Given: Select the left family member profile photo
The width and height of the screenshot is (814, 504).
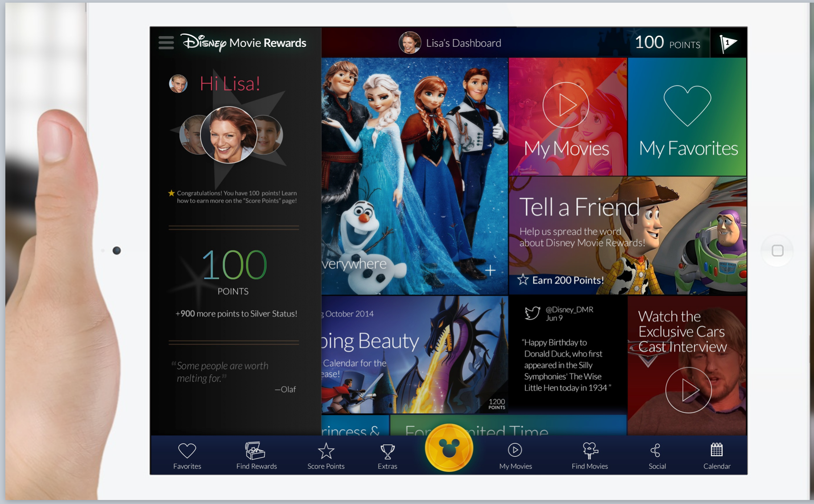Looking at the screenshot, I should [x=190, y=135].
